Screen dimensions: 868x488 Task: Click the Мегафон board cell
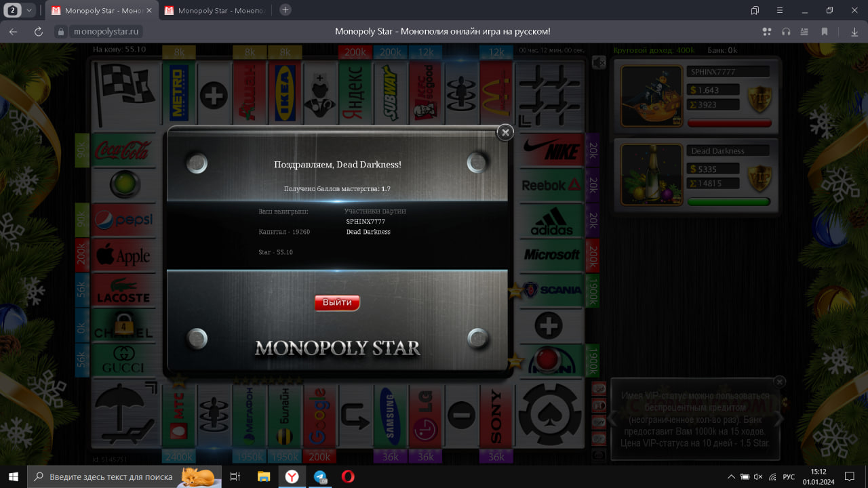(250, 415)
